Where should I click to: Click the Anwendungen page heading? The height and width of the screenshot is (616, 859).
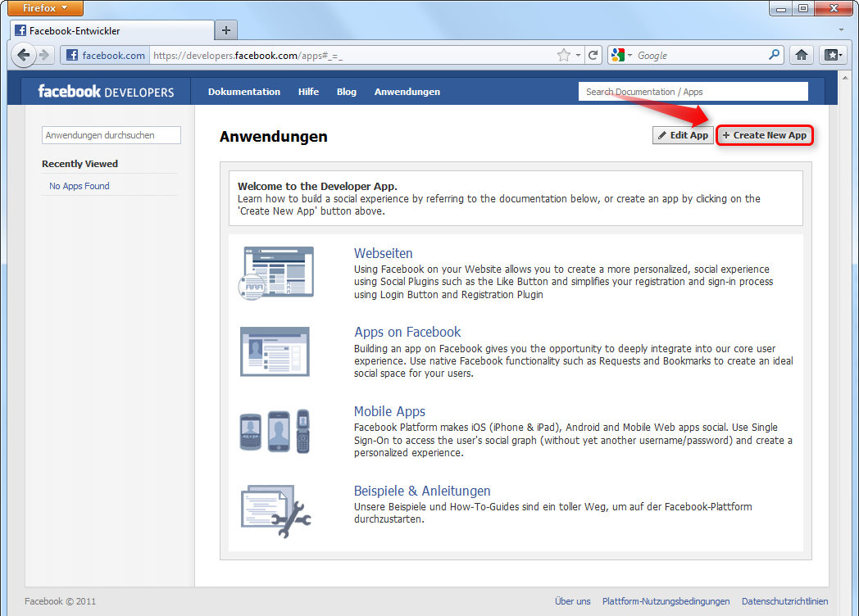(x=274, y=136)
